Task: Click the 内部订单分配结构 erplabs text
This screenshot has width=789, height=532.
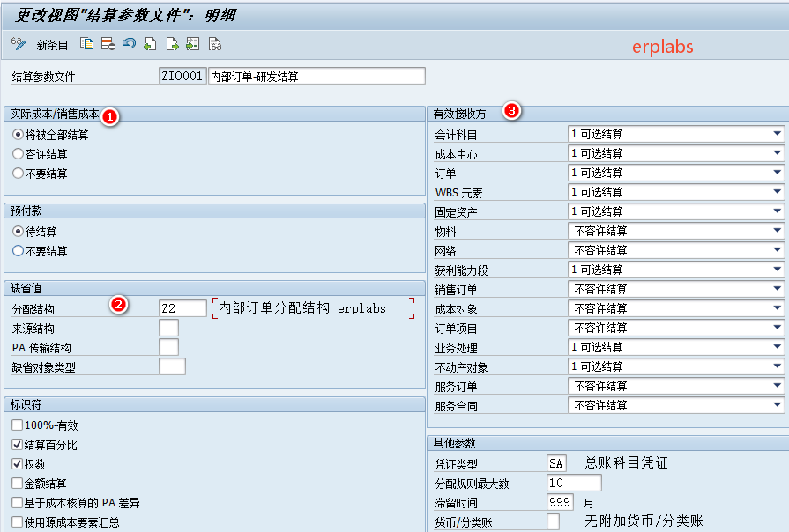Action: [x=301, y=307]
